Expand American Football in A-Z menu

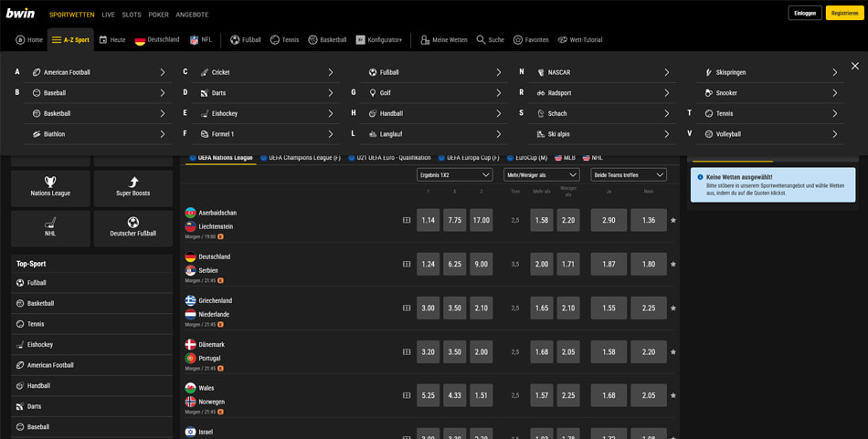(163, 72)
